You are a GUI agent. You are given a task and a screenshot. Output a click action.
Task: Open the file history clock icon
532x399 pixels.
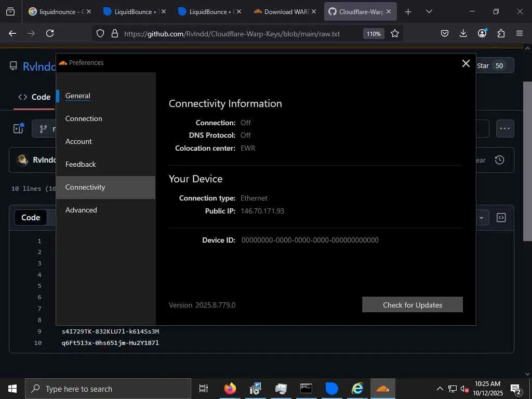[x=499, y=160]
